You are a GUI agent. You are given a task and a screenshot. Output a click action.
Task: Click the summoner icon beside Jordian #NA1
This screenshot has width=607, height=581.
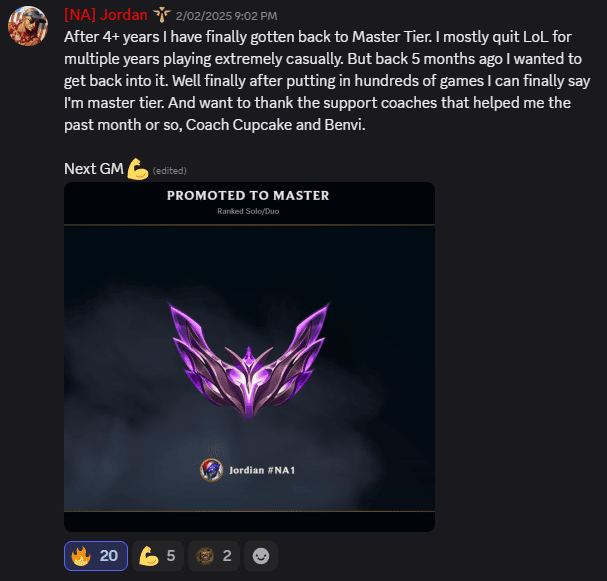[x=211, y=470]
